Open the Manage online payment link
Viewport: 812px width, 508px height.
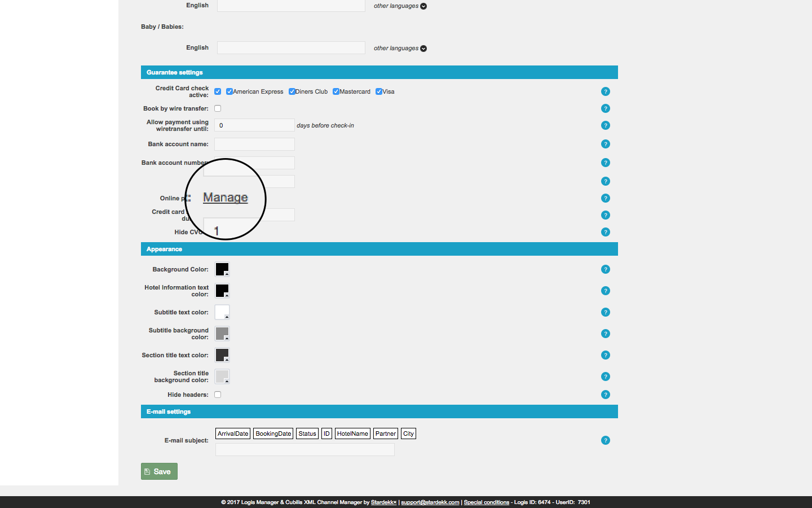point(226,198)
